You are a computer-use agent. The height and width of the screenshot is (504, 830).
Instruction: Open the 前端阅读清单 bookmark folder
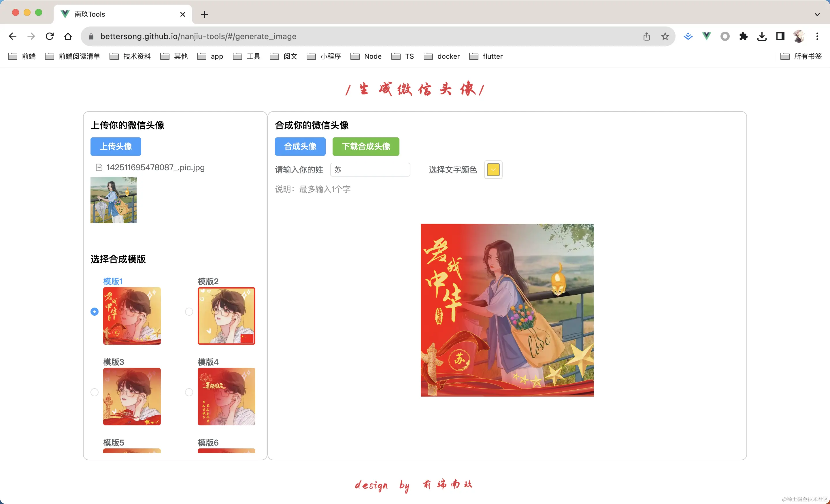coord(72,56)
